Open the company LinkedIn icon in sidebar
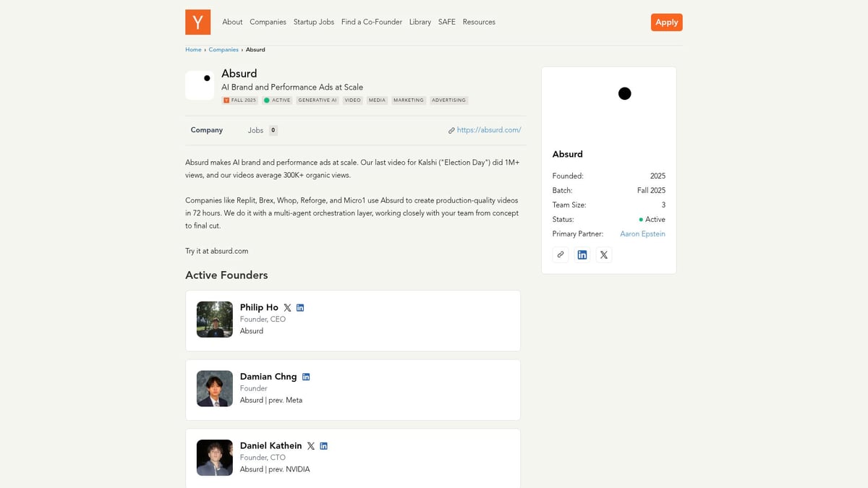The image size is (868, 488). coord(582,254)
